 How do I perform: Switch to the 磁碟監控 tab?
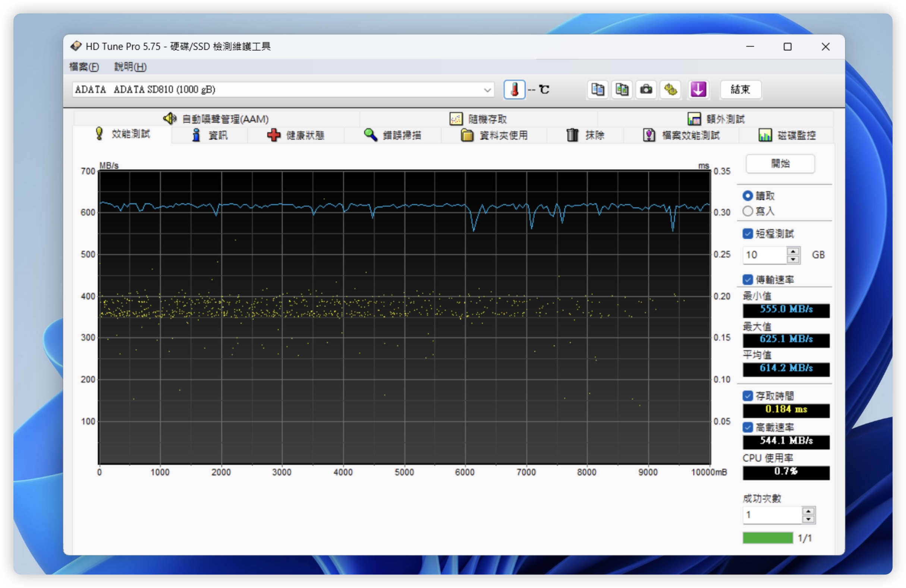786,135
